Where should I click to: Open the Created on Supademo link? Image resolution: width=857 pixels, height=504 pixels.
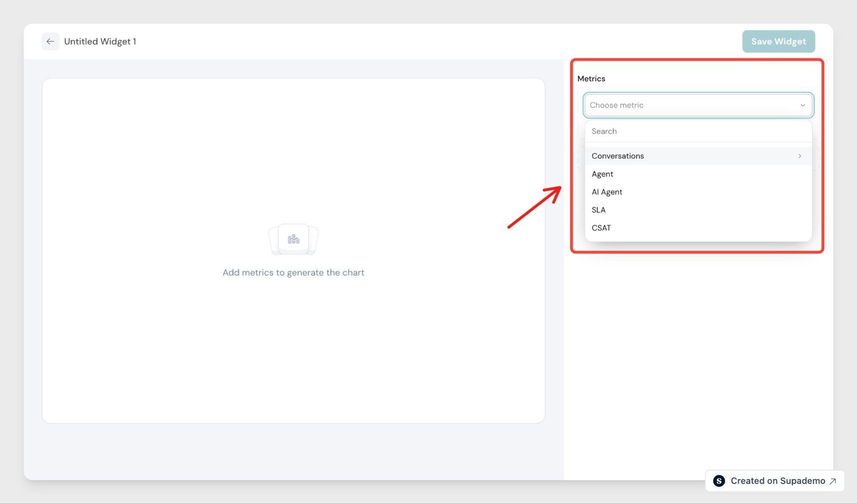pos(775,481)
